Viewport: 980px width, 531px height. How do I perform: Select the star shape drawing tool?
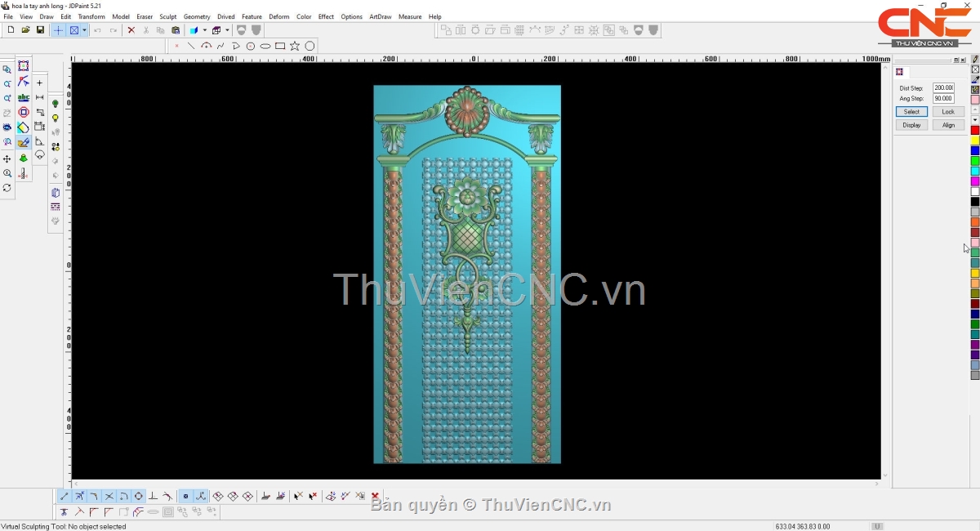295,47
